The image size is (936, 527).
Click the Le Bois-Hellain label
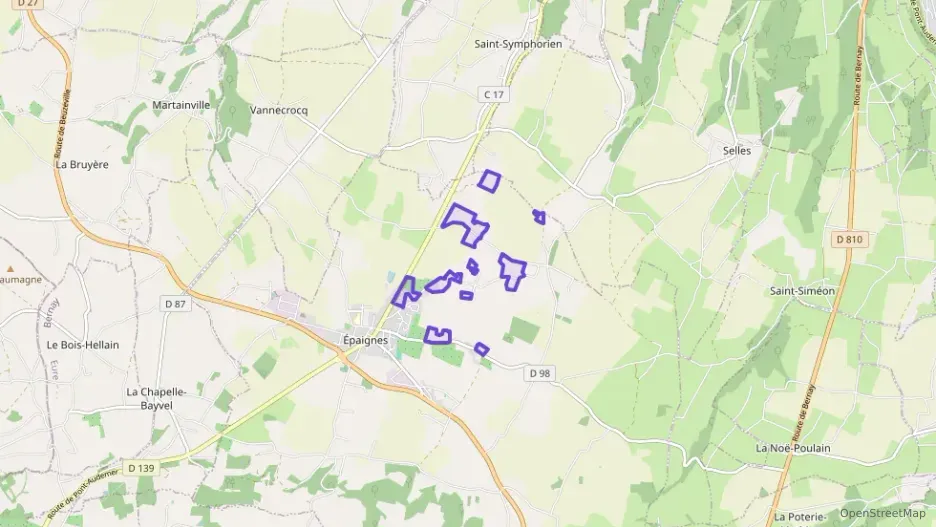[x=83, y=345]
